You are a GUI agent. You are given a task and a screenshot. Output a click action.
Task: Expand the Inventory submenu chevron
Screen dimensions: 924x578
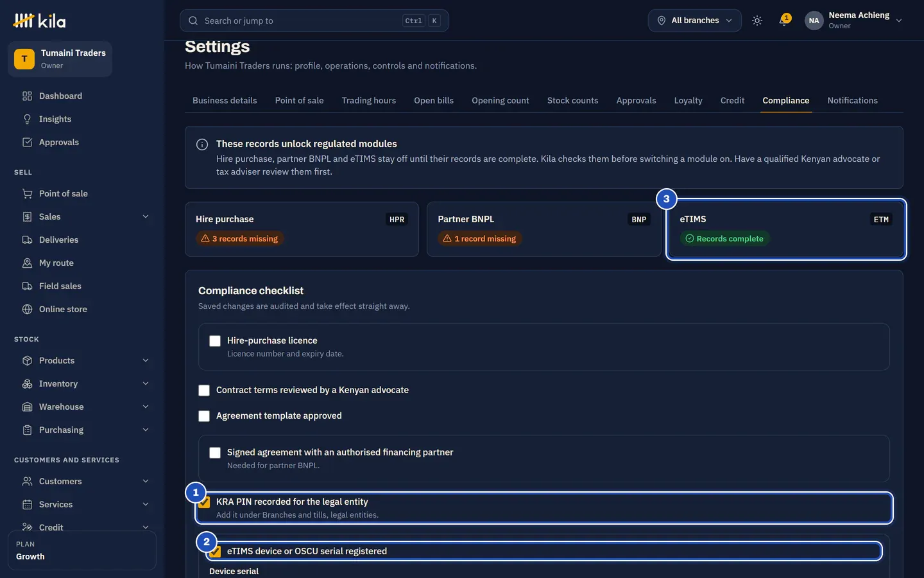coord(146,383)
